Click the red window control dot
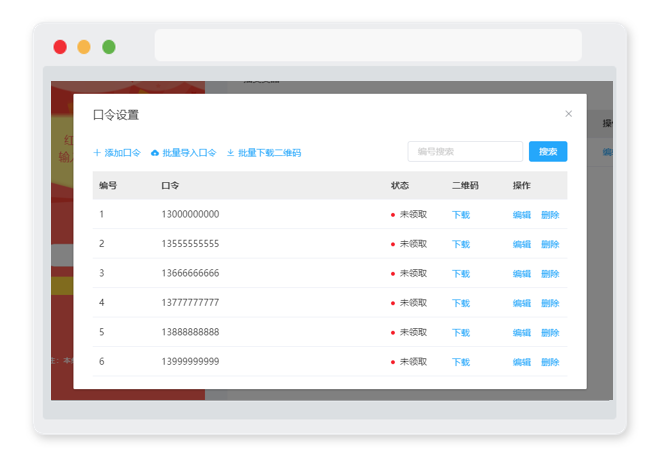The width and height of the screenshot is (660, 460). 60,47
